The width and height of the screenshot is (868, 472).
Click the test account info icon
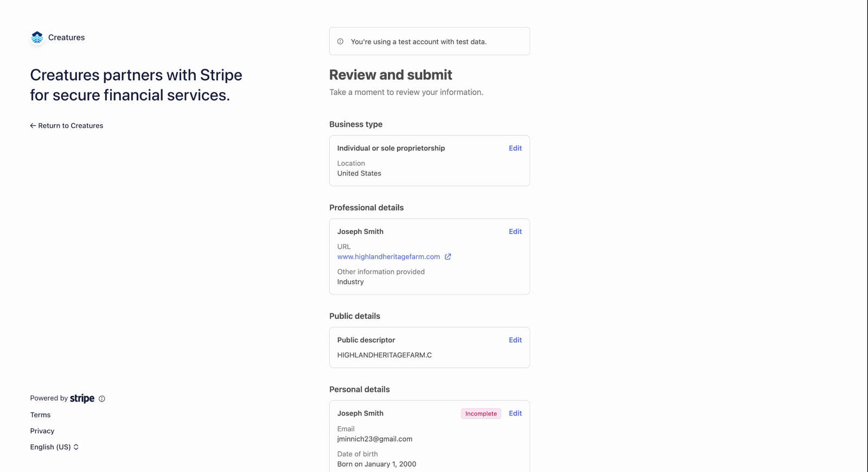tap(340, 41)
